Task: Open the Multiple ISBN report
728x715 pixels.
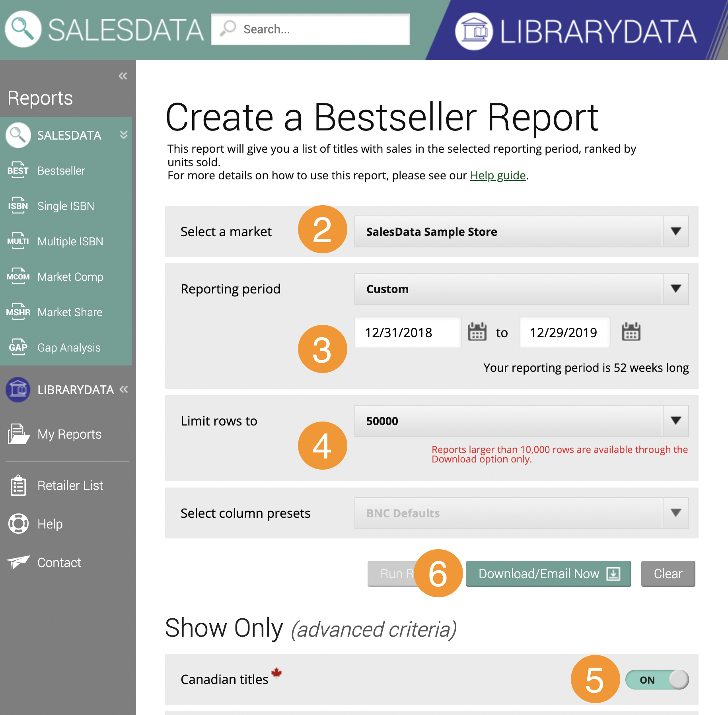Action: [70, 241]
